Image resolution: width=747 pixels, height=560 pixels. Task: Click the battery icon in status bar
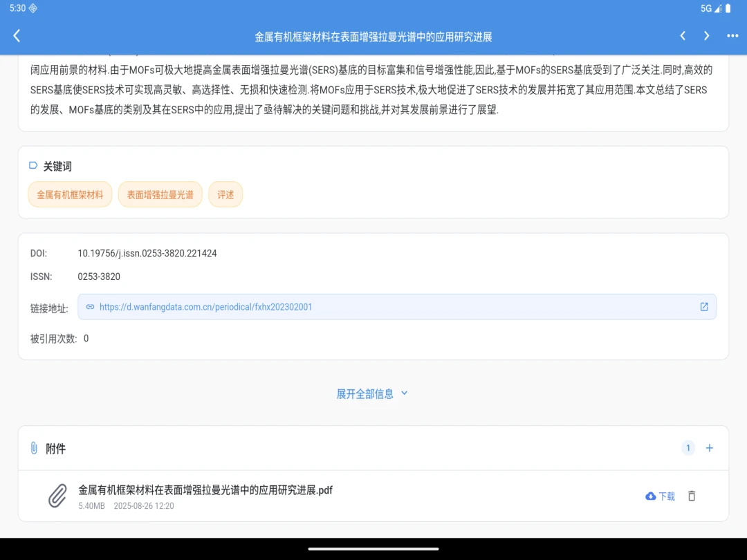click(728, 8)
